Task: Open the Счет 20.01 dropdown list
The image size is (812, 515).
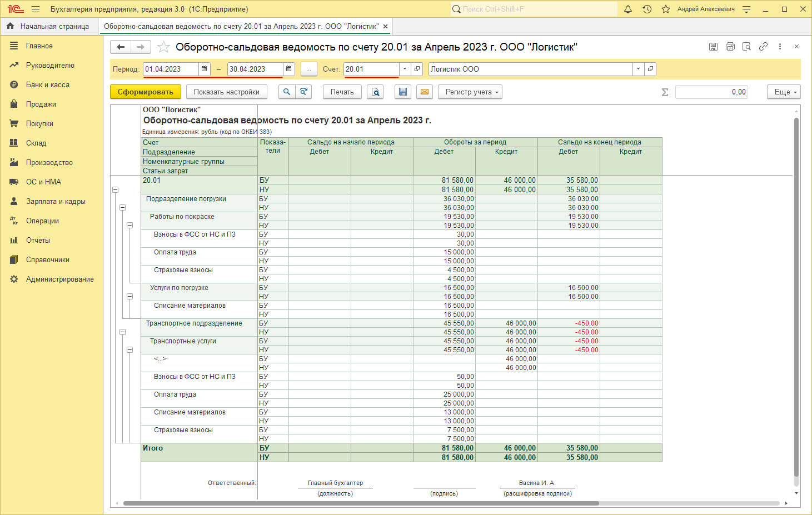Action: click(405, 69)
